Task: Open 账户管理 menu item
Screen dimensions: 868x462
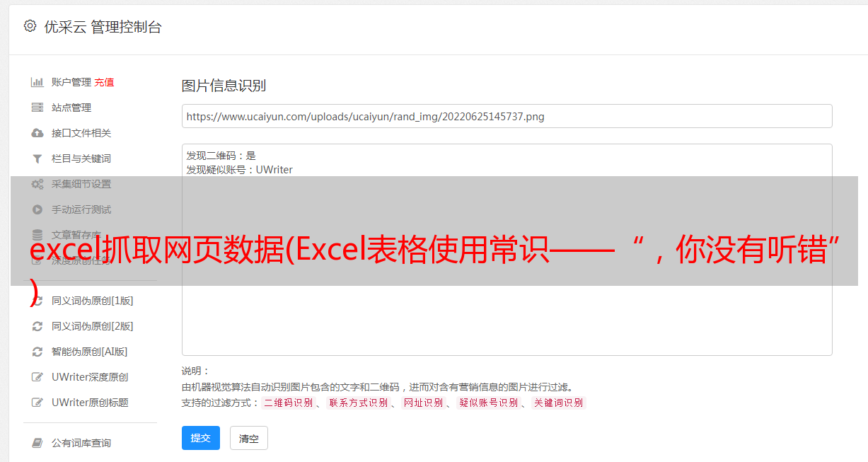Action: click(71, 82)
